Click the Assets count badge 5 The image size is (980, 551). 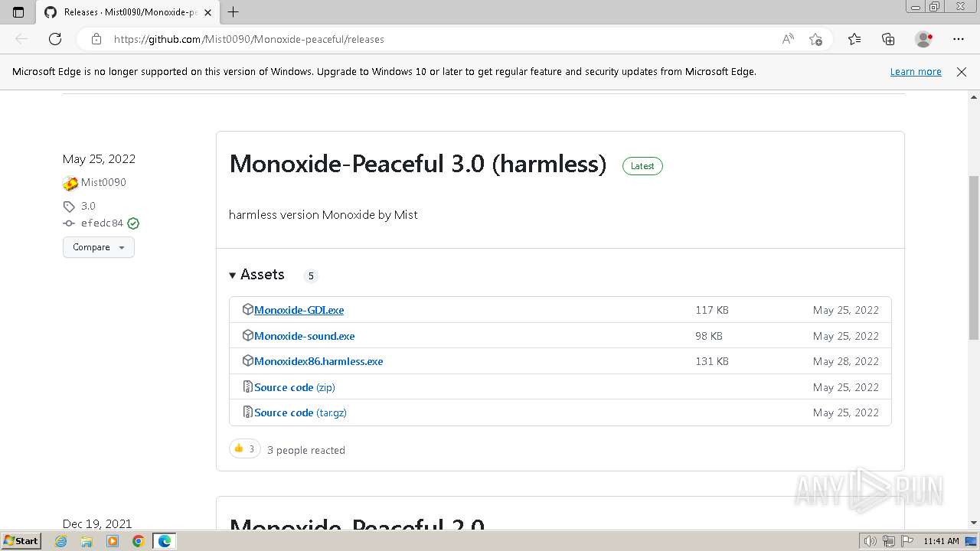coord(311,275)
